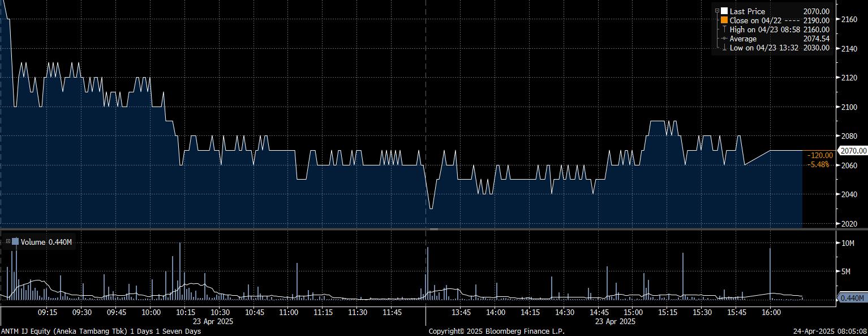Click the 10:30 time axis label
Screen dimensions: 868x336
coord(220,313)
